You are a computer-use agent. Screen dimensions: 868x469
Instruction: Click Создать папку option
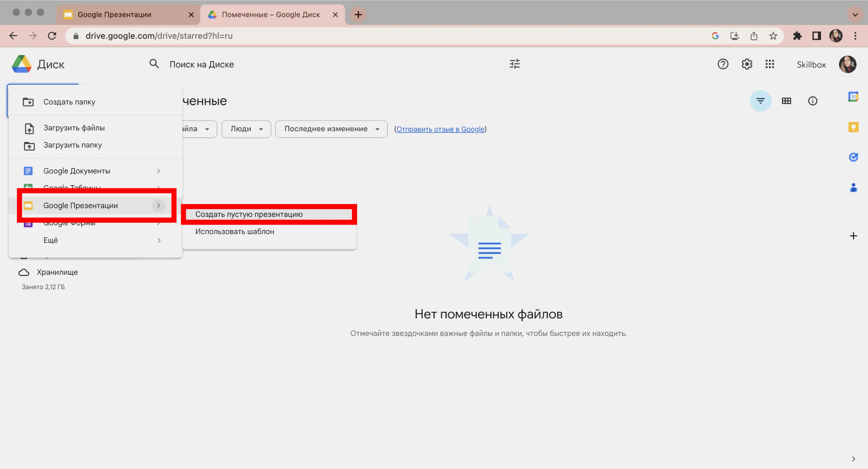69,102
